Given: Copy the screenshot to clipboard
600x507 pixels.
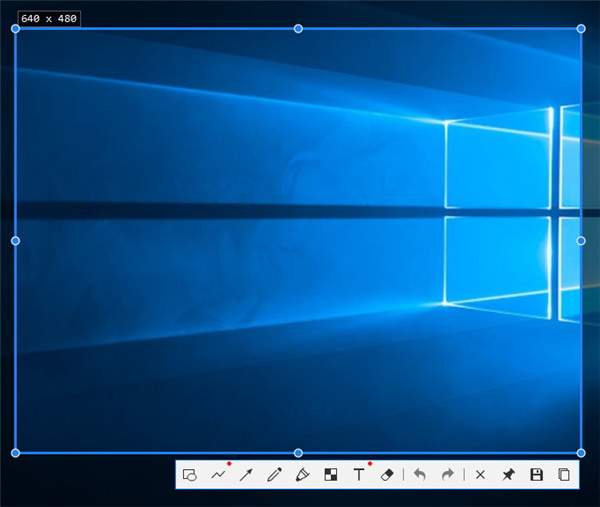Looking at the screenshot, I should coord(564,475).
